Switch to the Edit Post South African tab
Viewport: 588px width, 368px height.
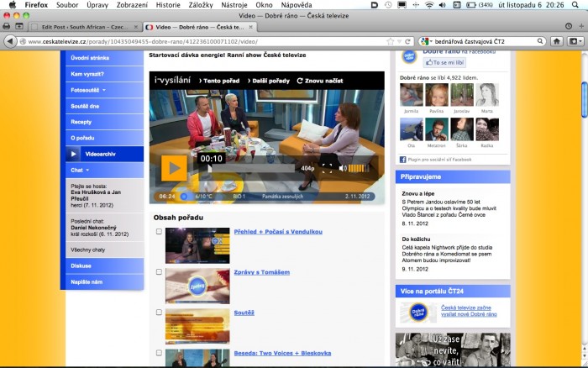point(85,27)
